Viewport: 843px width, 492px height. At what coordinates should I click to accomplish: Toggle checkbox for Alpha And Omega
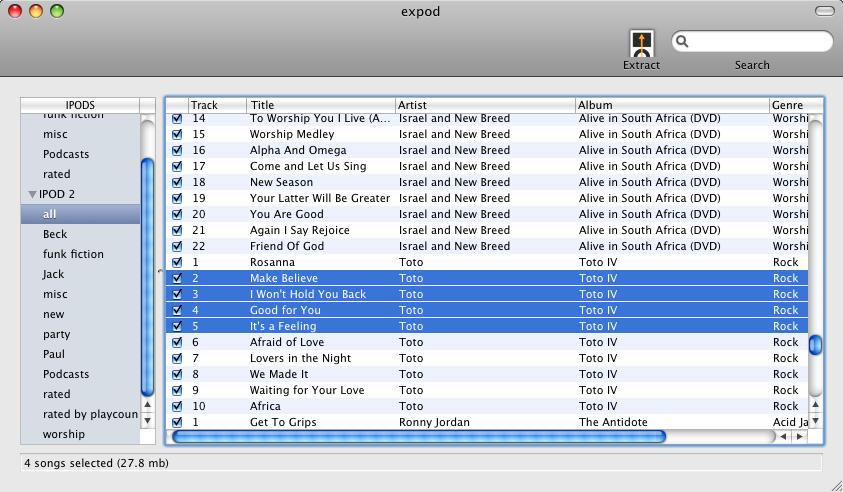click(177, 151)
